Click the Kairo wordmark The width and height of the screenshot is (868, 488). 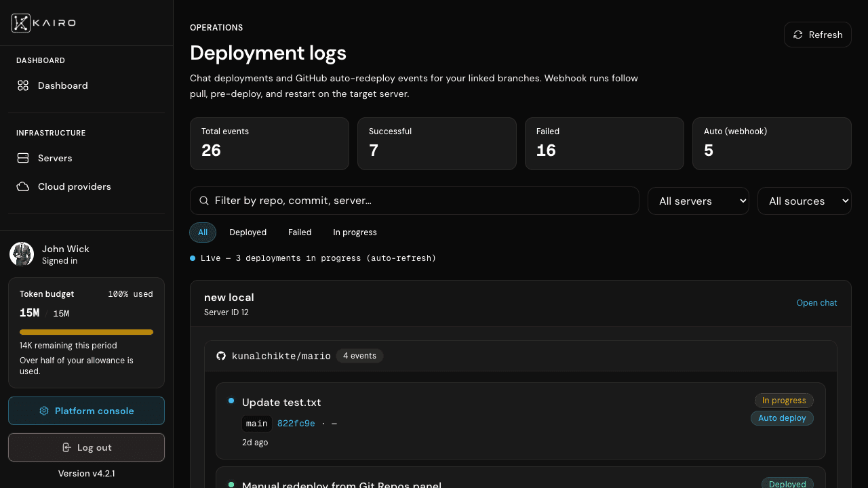(x=55, y=23)
